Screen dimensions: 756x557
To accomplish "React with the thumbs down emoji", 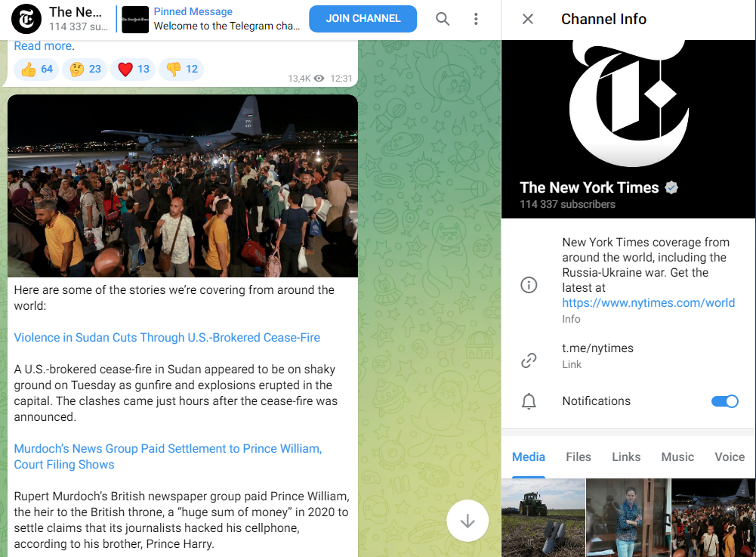I will 181,69.
